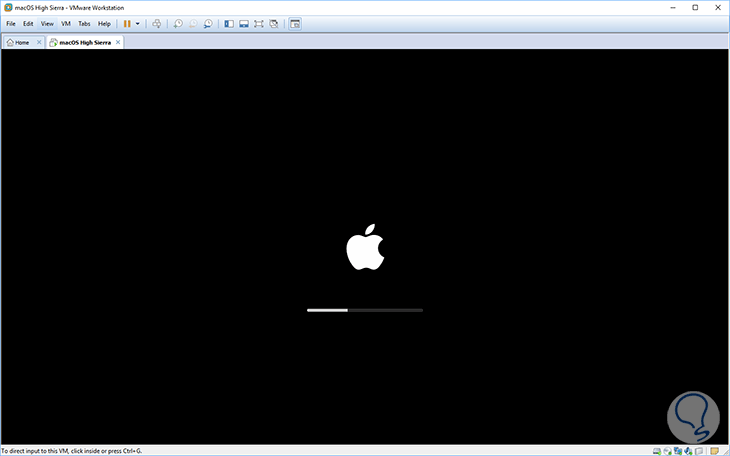The width and height of the screenshot is (730, 456).
Task: Open the View menu
Action: 47,24
